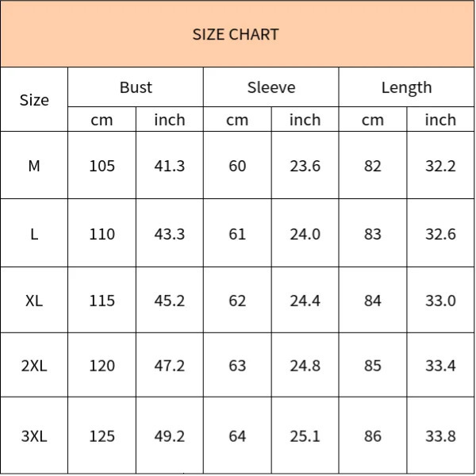Select the 24.8 sleeve inch value
Viewport: 476px width, 476px height.
305,366
